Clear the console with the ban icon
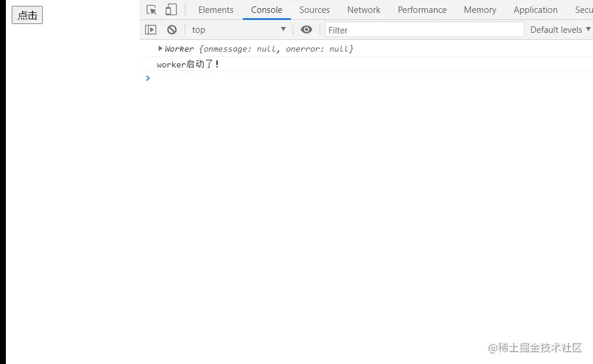The width and height of the screenshot is (593, 364). [x=172, y=29]
